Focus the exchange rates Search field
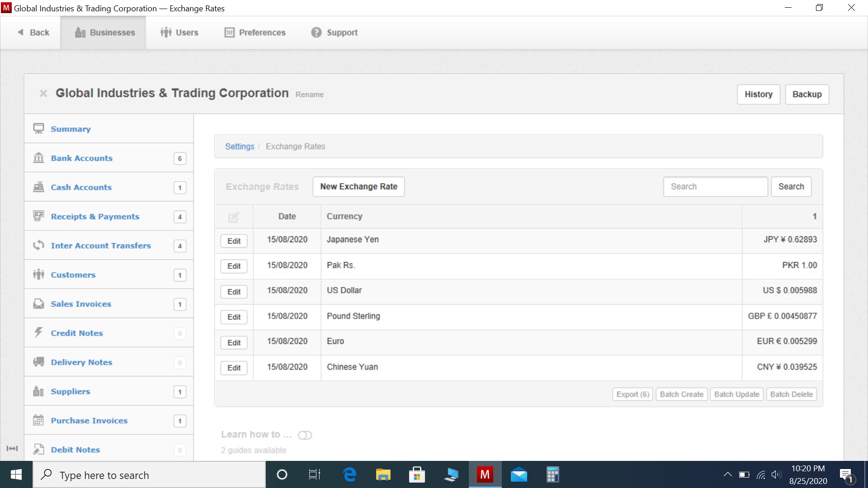 click(715, 187)
